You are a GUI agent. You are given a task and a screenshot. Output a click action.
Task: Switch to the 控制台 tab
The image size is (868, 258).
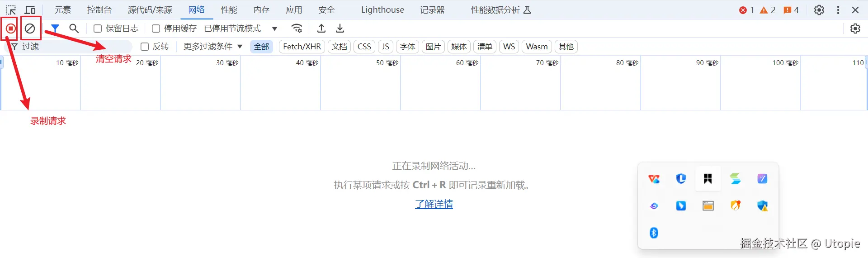pyautogui.click(x=99, y=10)
